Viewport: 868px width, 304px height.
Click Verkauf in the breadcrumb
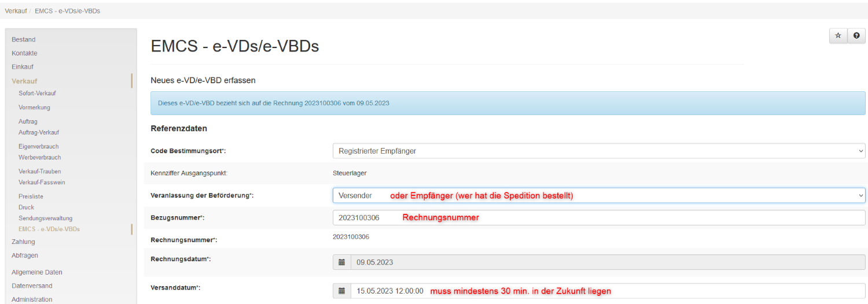15,11
